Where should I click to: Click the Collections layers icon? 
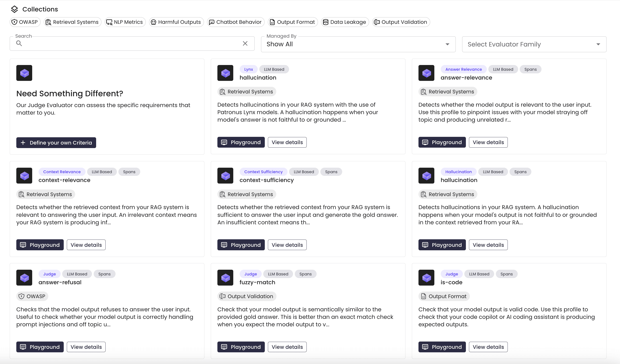click(x=15, y=9)
